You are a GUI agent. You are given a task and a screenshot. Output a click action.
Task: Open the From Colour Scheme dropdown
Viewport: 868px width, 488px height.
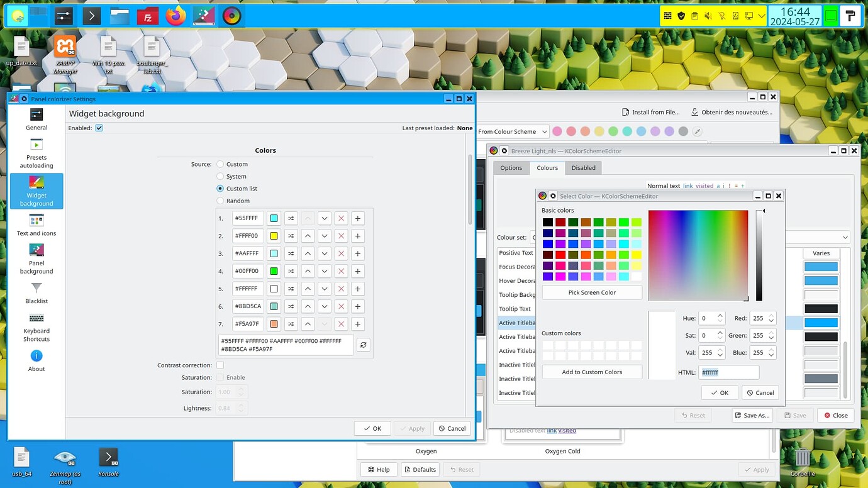(512, 131)
